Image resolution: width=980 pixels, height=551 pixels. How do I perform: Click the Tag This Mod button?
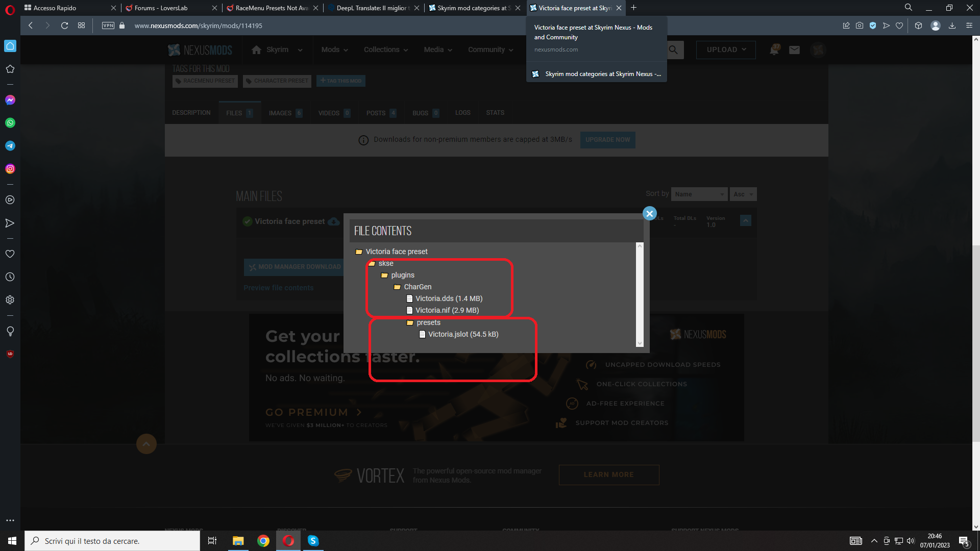(x=340, y=81)
